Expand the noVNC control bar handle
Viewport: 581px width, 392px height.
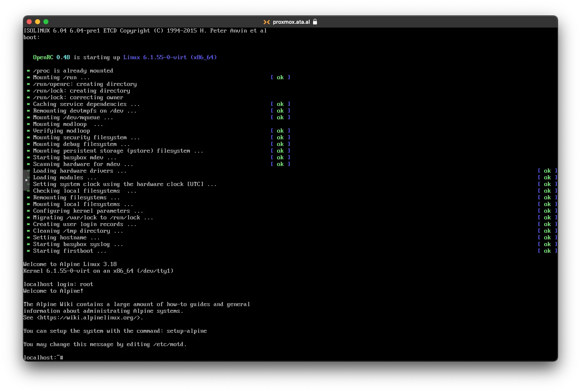pos(26,180)
